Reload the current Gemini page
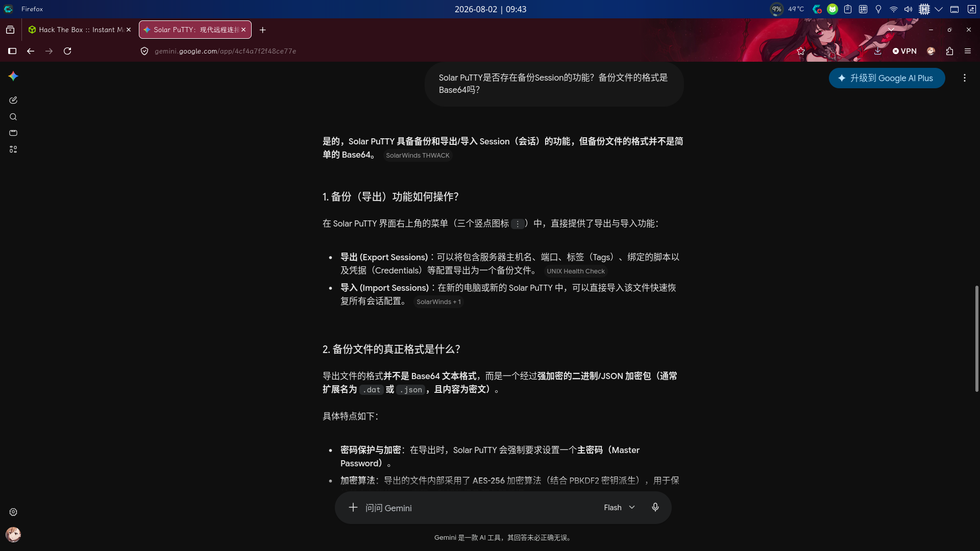This screenshot has height=551, width=980. (x=67, y=51)
